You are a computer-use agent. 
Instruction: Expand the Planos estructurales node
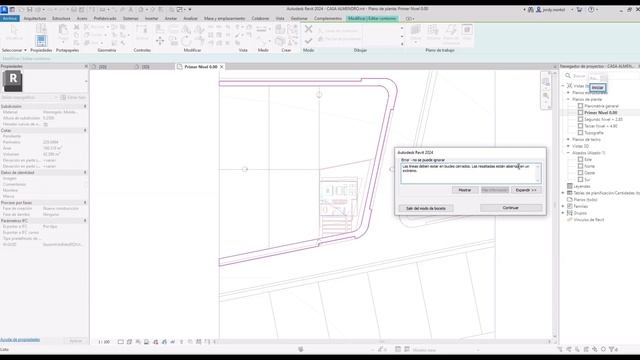pos(568,93)
